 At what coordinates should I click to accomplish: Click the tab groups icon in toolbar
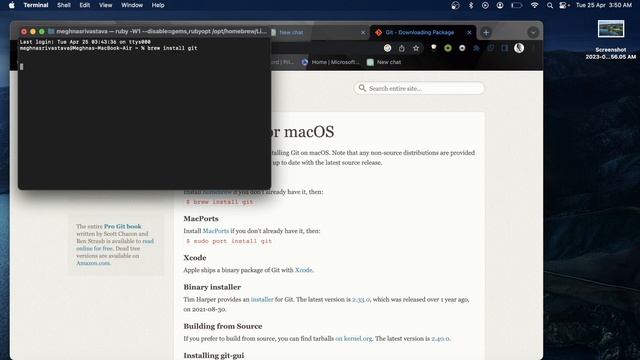491,48
